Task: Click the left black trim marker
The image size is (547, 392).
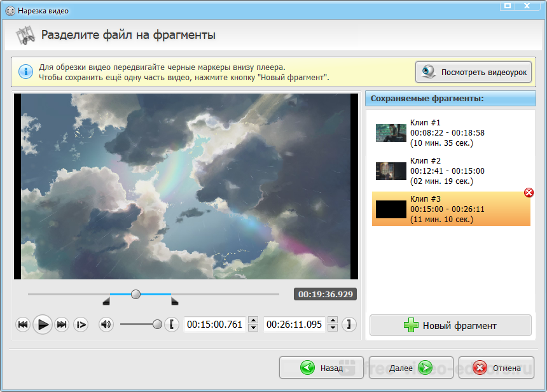Action: click(x=106, y=302)
